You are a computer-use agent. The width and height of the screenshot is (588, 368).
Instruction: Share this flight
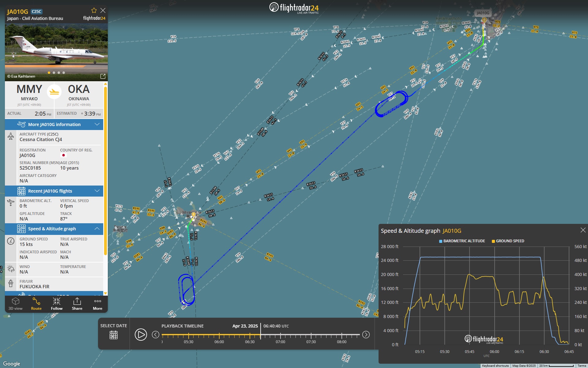pyautogui.click(x=77, y=304)
